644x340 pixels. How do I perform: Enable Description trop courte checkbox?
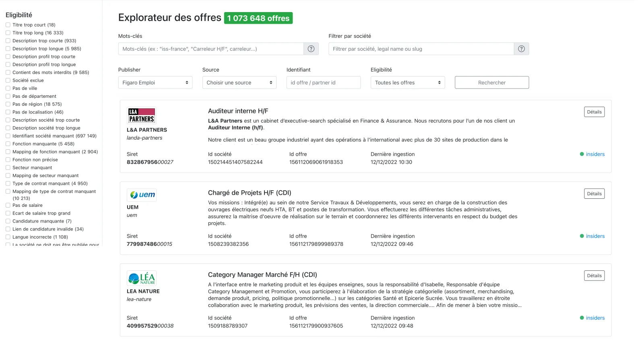point(8,41)
